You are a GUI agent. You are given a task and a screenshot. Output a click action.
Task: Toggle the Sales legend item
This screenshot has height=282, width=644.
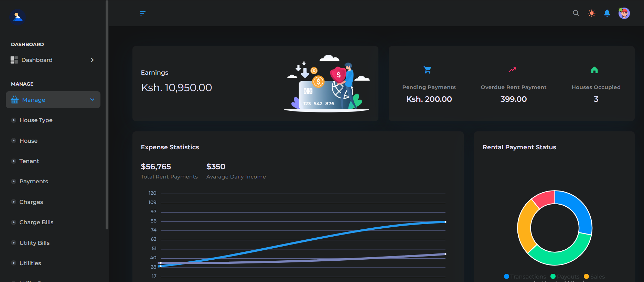(594, 276)
